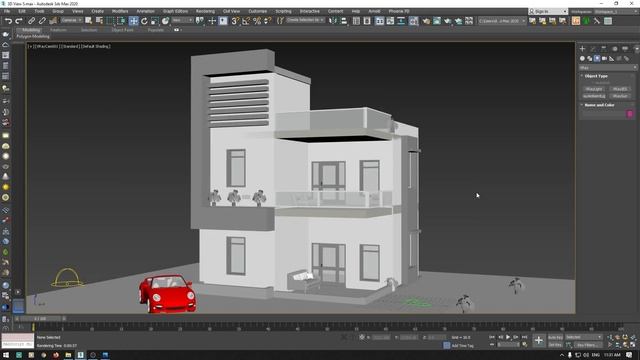Open the Sign In dropdown
640x360 pixels.
548,11
